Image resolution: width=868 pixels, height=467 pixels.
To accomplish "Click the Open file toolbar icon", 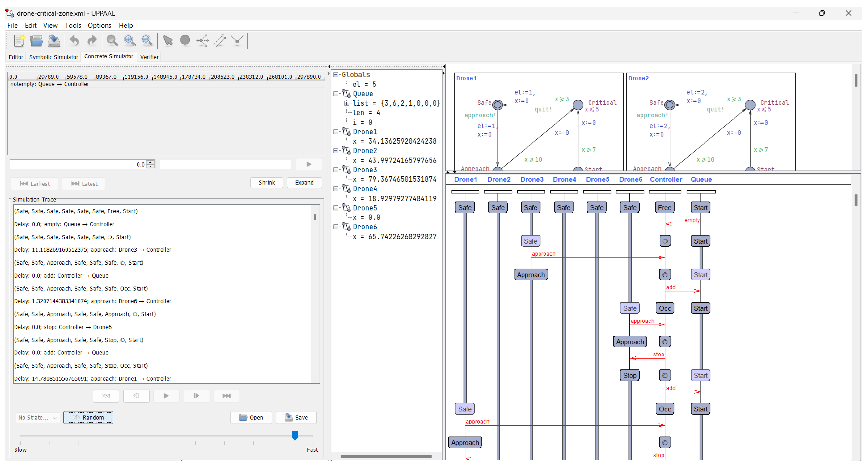I will (x=36, y=41).
